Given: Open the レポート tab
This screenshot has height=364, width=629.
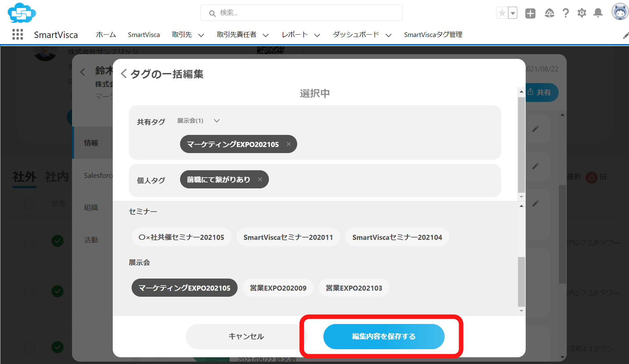Looking at the screenshot, I should click(x=295, y=35).
